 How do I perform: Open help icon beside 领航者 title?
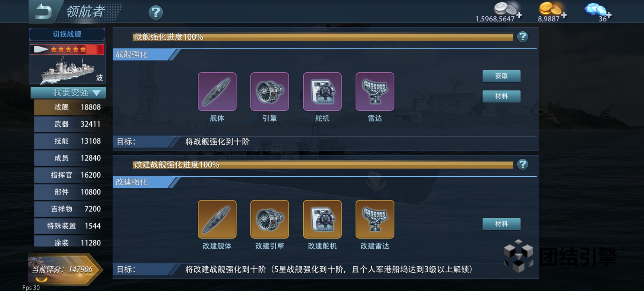coord(155,12)
